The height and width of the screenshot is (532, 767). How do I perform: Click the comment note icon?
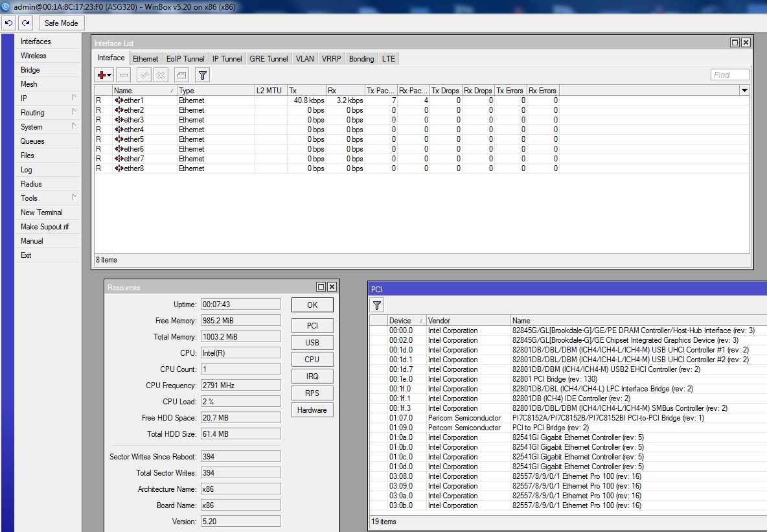[x=181, y=75]
